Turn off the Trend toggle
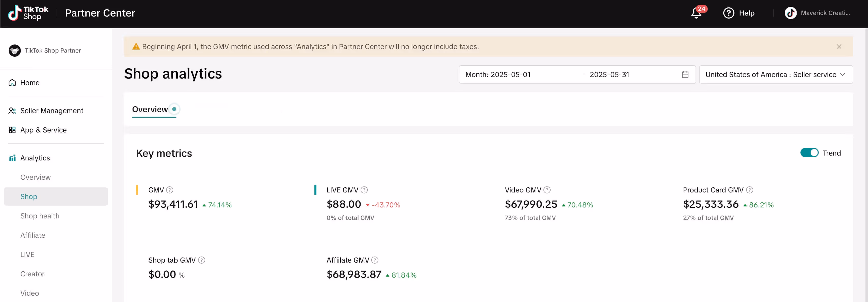The width and height of the screenshot is (868, 302). click(809, 153)
